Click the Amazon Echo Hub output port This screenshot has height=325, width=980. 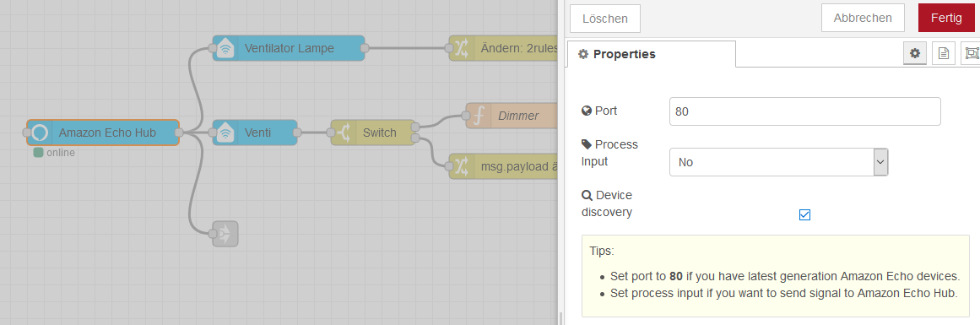coord(179,133)
